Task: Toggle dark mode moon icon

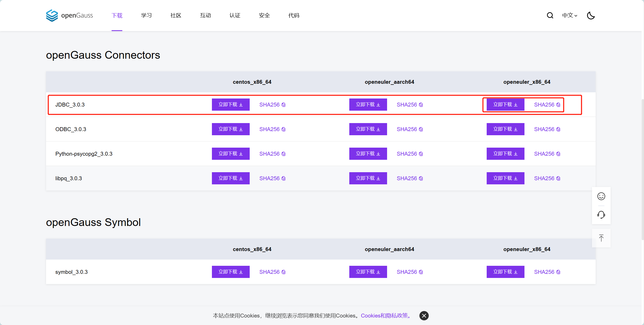Action: pos(591,16)
